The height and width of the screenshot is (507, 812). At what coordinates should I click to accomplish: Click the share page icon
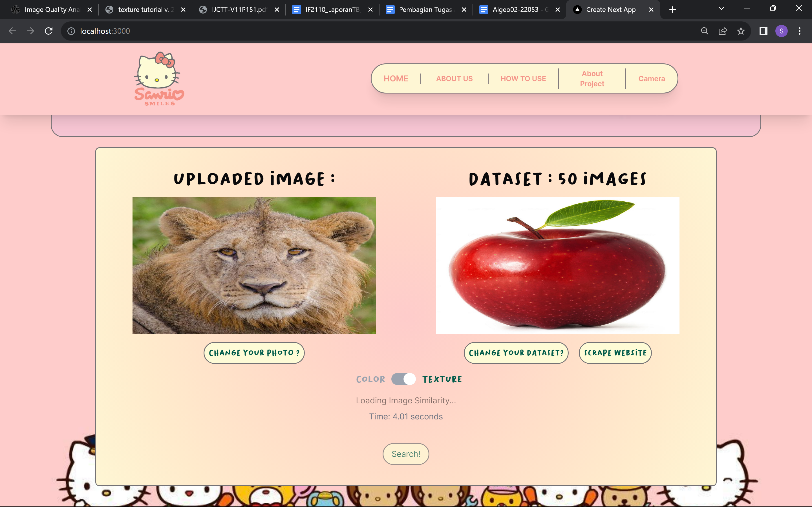tap(723, 31)
